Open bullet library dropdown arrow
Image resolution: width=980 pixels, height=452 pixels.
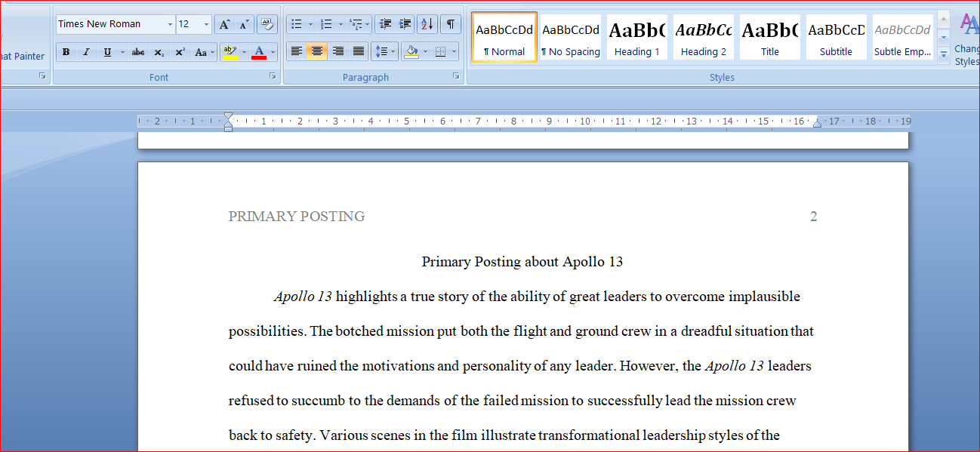click(310, 24)
